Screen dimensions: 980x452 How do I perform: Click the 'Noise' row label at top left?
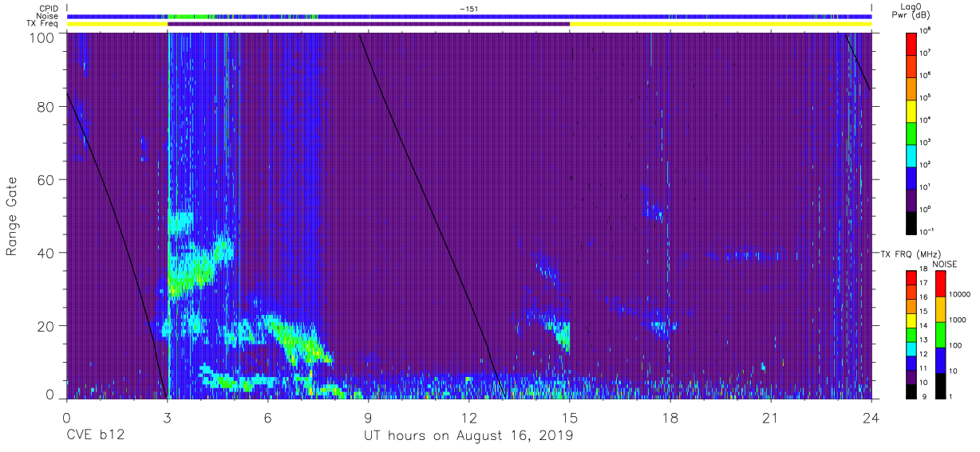tap(48, 16)
